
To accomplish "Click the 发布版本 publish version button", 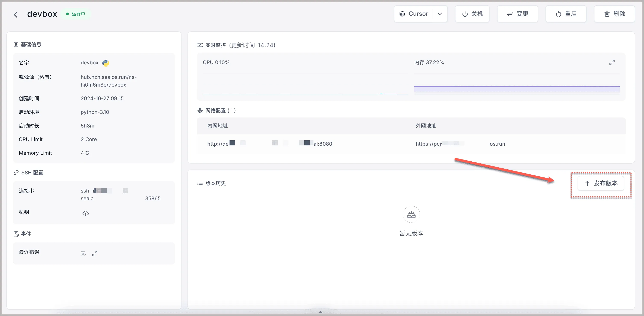I will coord(601,183).
